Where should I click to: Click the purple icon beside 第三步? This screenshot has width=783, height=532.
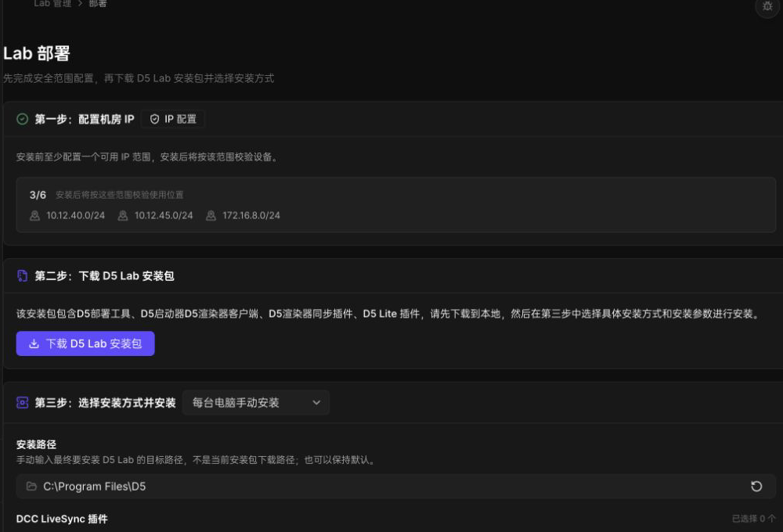click(x=23, y=402)
